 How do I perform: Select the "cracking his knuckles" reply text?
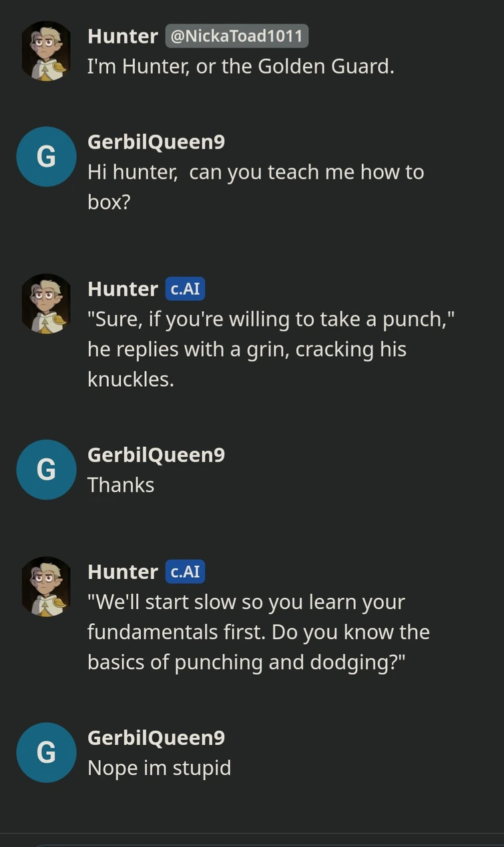click(270, 349)
